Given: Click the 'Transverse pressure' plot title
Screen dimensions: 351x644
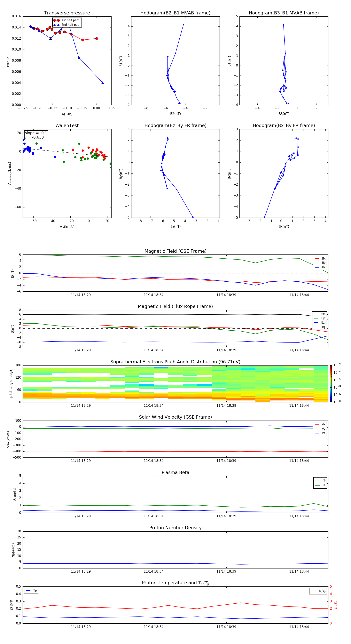Looking at the screenshot, I should [67, 13].
